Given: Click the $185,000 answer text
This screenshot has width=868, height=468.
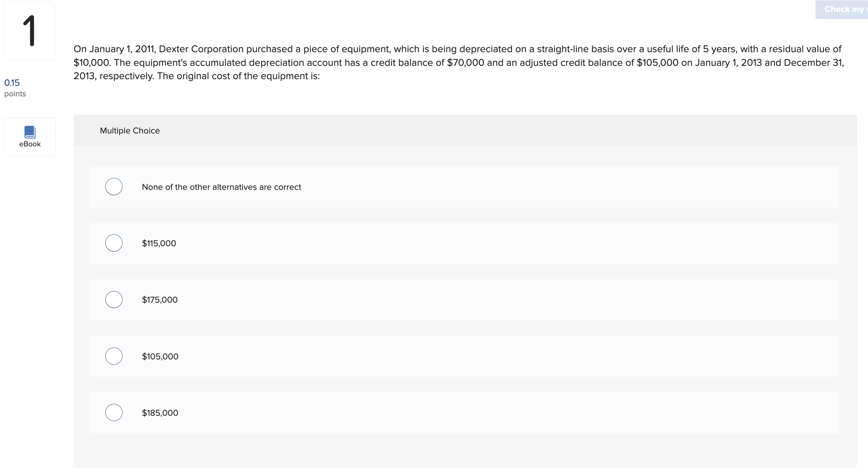Looking at the screenshot, I should click(160, 413).
